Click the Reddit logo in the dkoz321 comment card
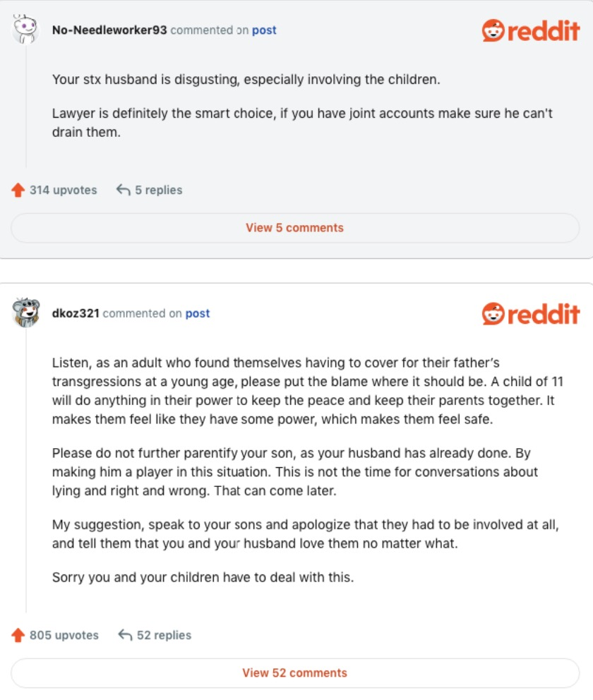This screenshot has height=700, width=593. [x=530, y=313]
